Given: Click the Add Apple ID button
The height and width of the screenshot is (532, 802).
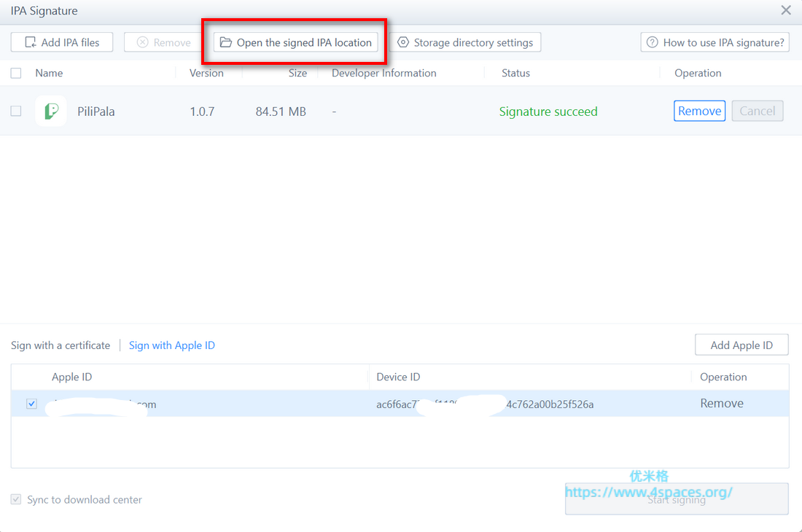Looking at the screenshot, I should [x=741, y=345].
